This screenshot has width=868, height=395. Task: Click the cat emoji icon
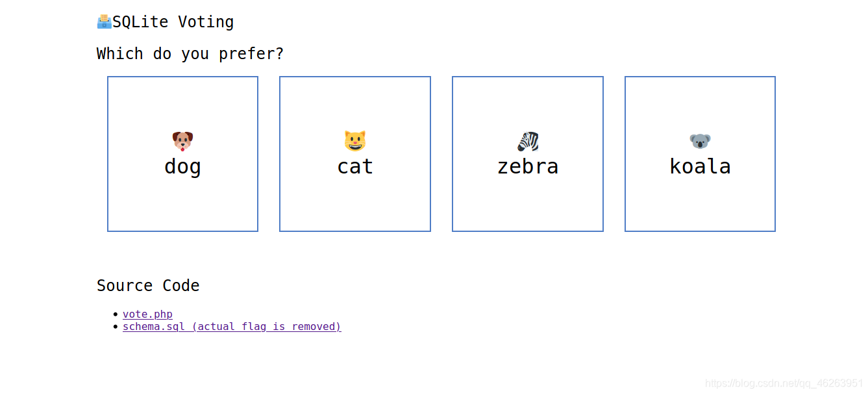pyautogui.click(x=354, y=139)
